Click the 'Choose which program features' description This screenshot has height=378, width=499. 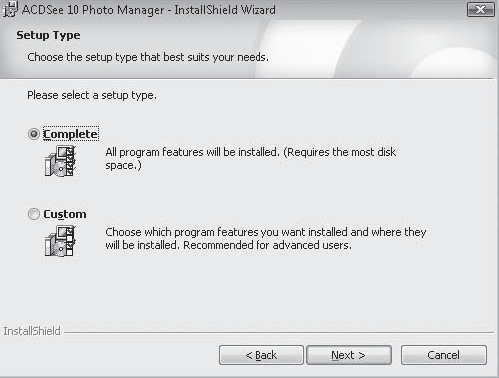pos(266,238)
